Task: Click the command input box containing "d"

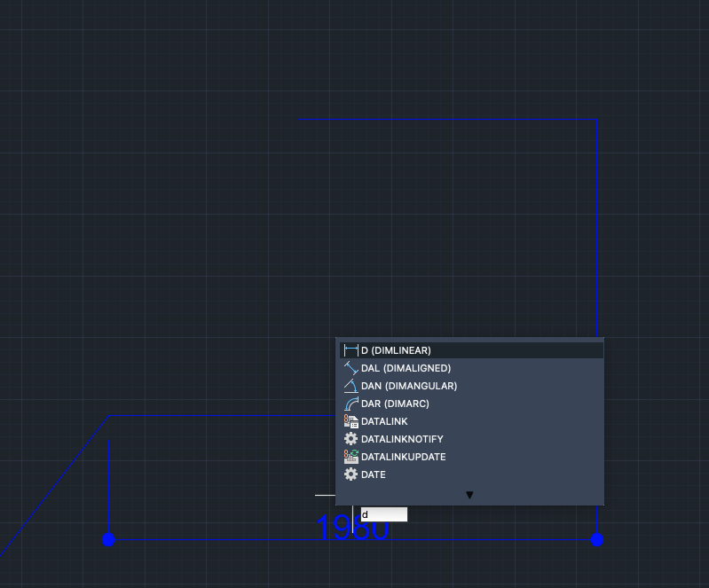Action: click(383, 514)
